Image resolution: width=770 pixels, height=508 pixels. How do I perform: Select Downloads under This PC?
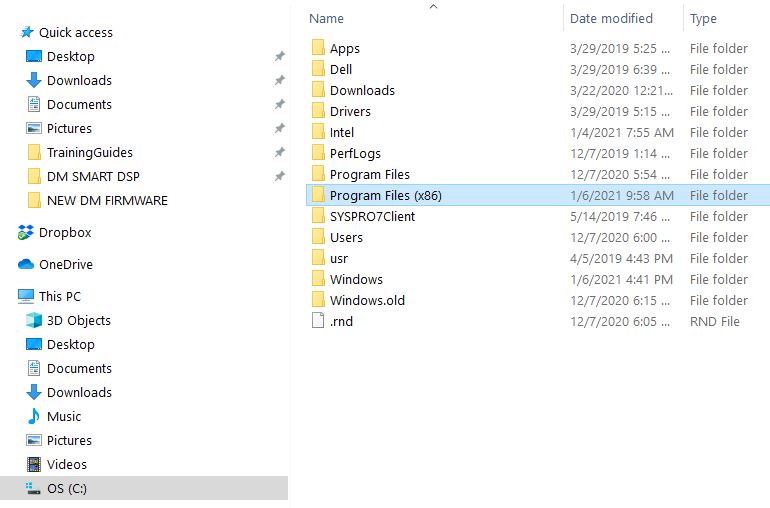(80, 393)
